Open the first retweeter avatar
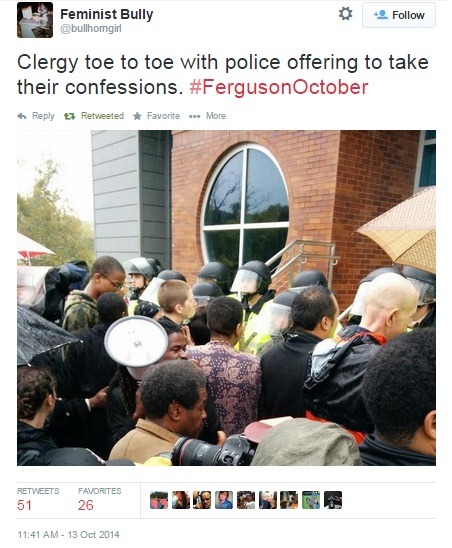 pyautogui.click(x=159, y=500)
